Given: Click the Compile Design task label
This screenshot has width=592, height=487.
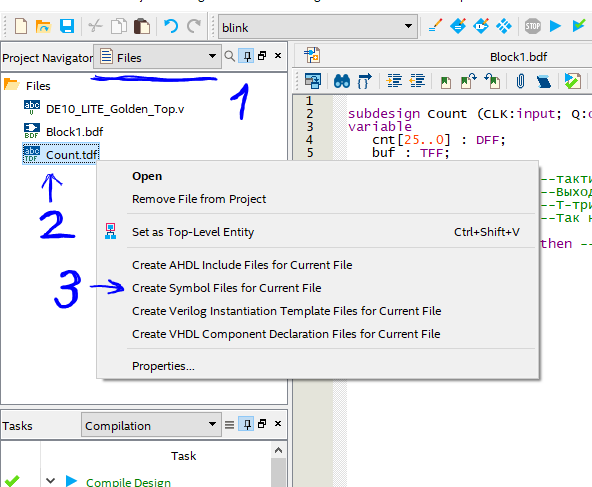Looking at the screenshot, I should [128, 482].
